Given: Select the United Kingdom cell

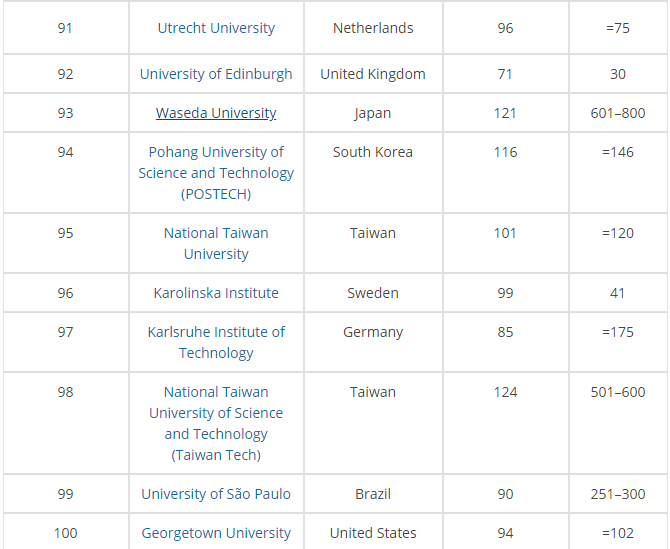Looking at the screenshot, I should pos(373,74).
